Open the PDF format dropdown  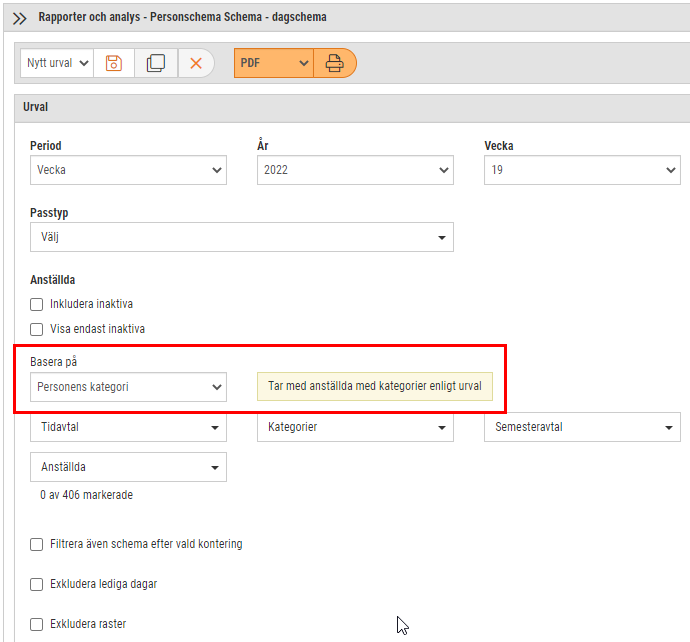tap(274, 63)
